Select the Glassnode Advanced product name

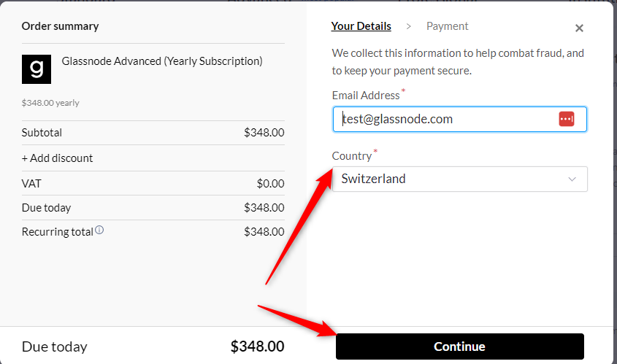click(x=162, y=61)
